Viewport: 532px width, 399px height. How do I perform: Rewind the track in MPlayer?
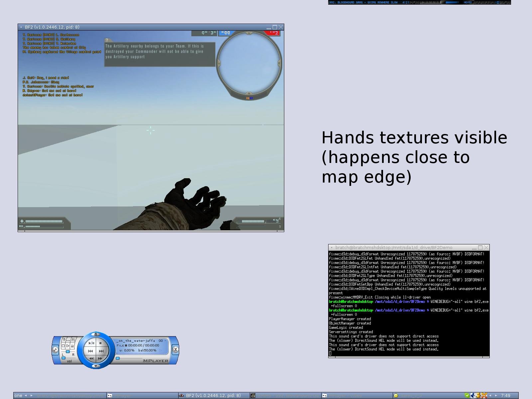[x=91, y=358]
